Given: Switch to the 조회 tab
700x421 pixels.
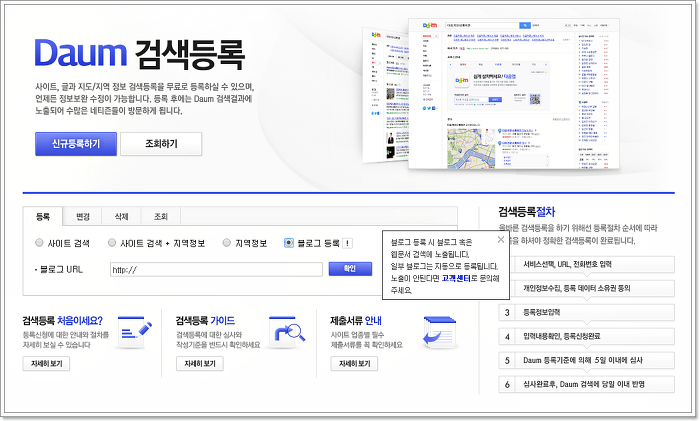Looking at the screenshot, I should click(161, 217).
